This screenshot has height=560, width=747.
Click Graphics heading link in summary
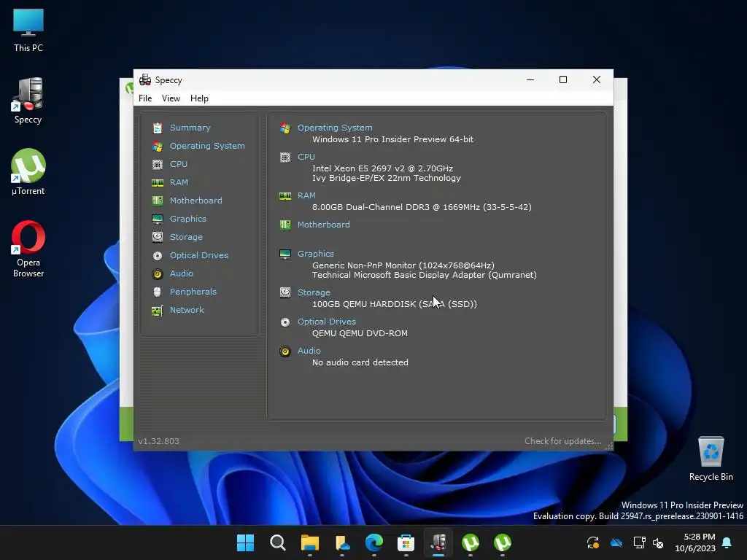[316, 254]
